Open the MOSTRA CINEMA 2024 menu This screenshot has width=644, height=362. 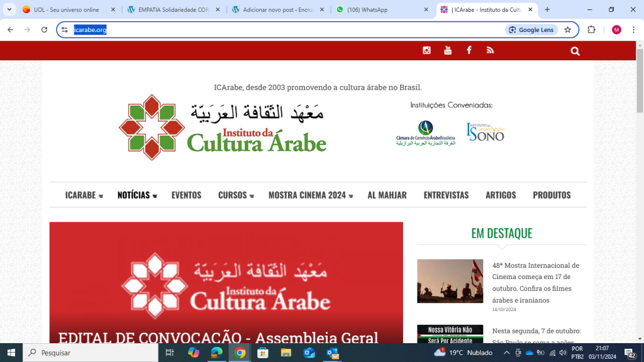pyautogui.click(x=310, y=195)
